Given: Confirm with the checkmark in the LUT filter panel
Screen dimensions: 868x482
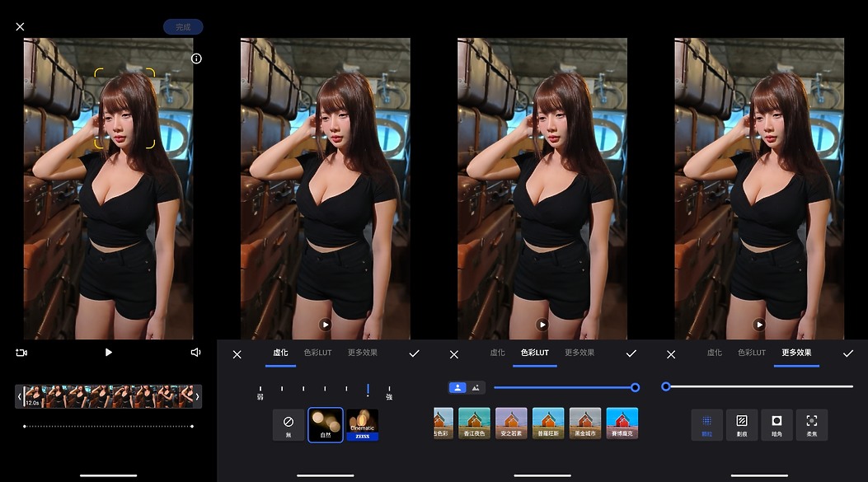Looking at the screenshot, I should click(631, 353).
